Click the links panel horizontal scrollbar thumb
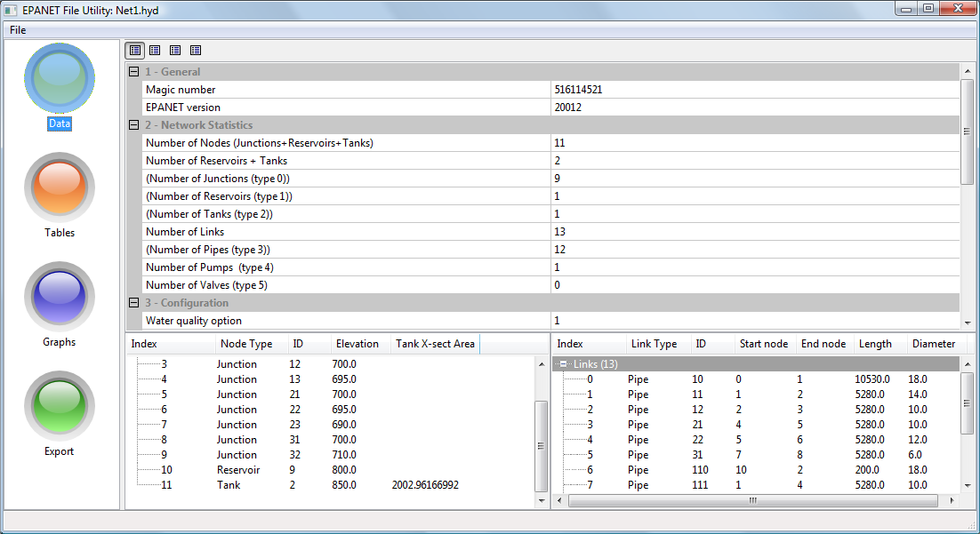The image size is (980, 534). point(753,500)
